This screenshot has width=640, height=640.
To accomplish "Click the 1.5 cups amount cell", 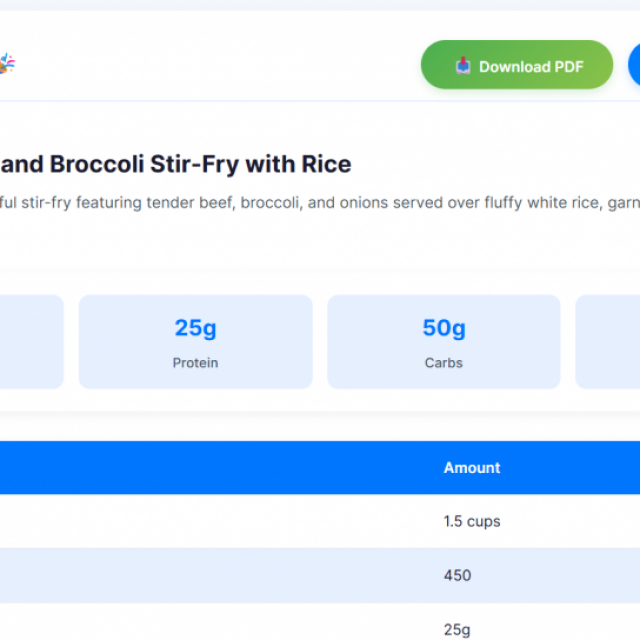I will (x=472, y=521).
